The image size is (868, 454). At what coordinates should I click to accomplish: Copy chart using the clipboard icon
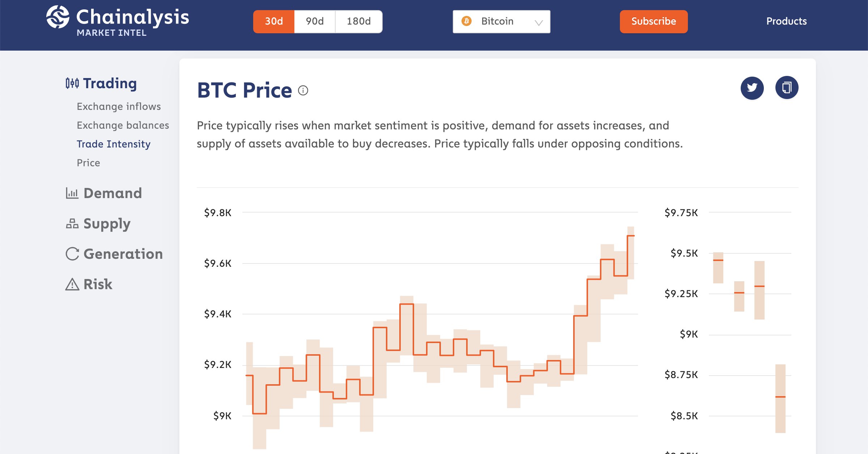tap(787, 88)
